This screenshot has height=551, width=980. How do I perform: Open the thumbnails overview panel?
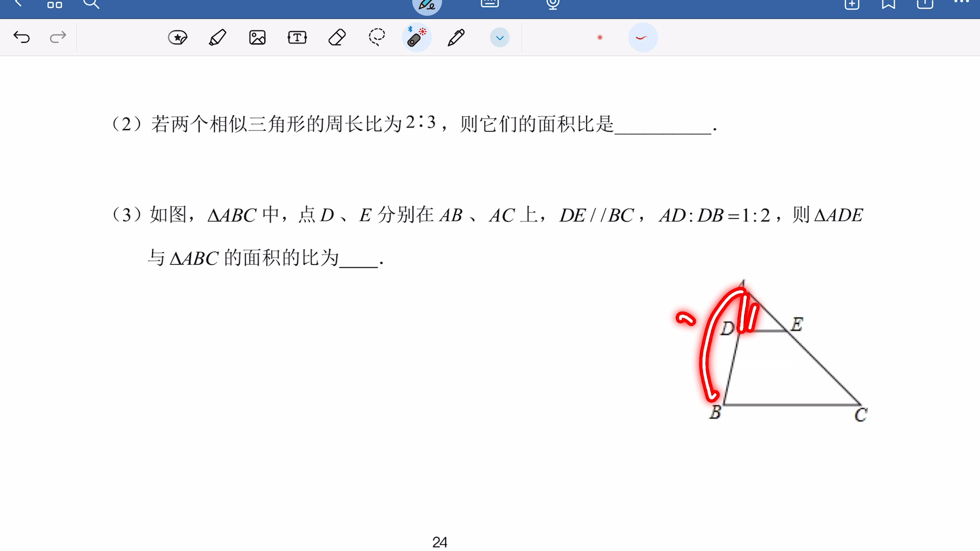click(55, 4)
